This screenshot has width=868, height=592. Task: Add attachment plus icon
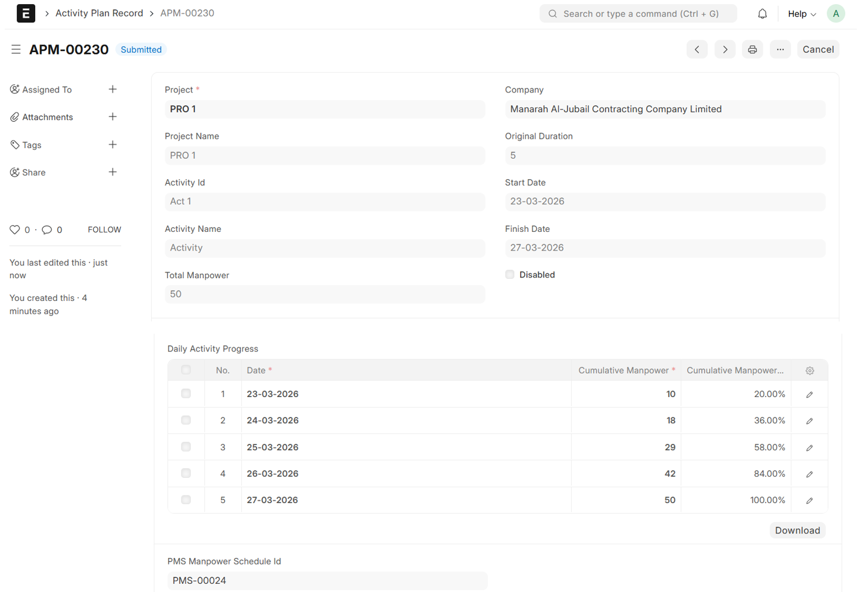(112, 117)
